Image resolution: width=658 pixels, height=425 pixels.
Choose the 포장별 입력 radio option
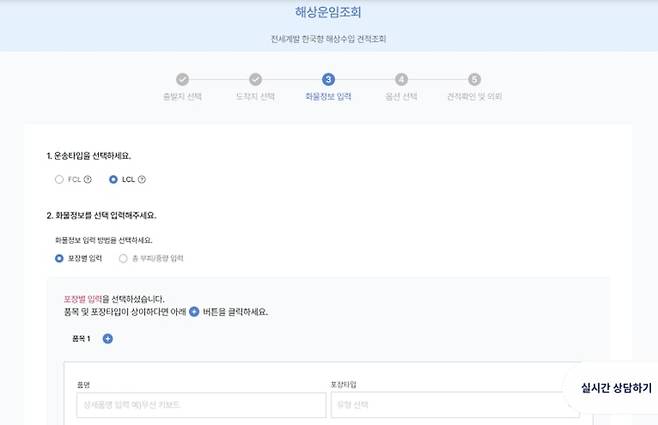(x=60, y=258)
